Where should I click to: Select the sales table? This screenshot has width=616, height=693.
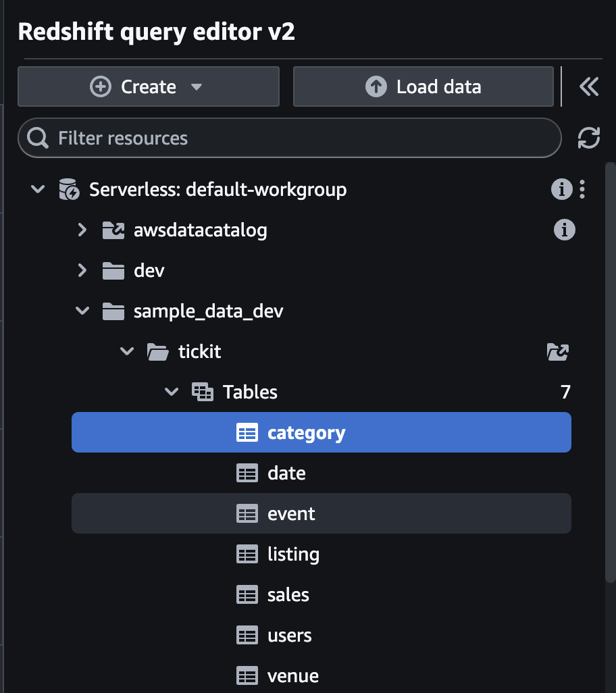click(322, 595)
